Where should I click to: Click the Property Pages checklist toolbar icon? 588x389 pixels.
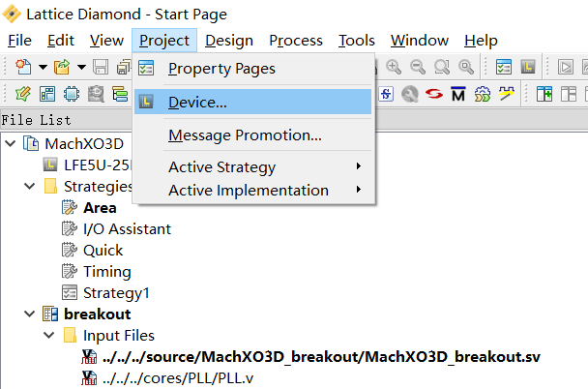(x=504, y=67)
